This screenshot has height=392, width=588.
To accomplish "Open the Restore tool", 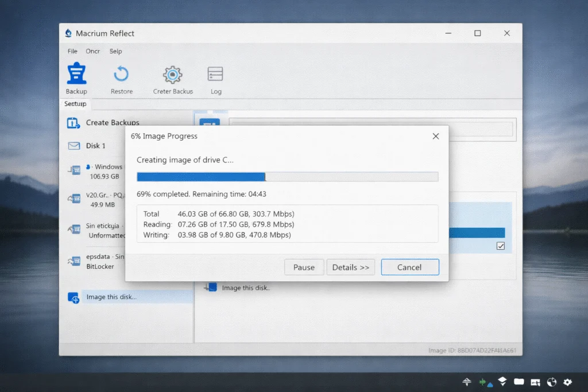I will coord(121,78).
